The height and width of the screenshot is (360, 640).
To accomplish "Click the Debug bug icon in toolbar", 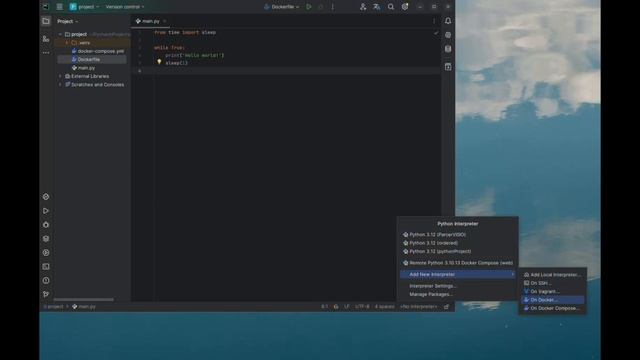I will tap(321, 7).
